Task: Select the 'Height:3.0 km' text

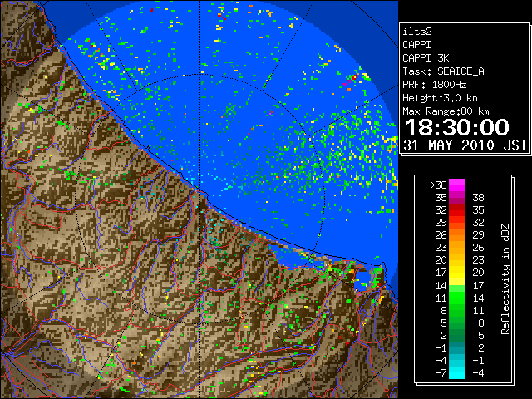Action: click(x=440, y=98)
